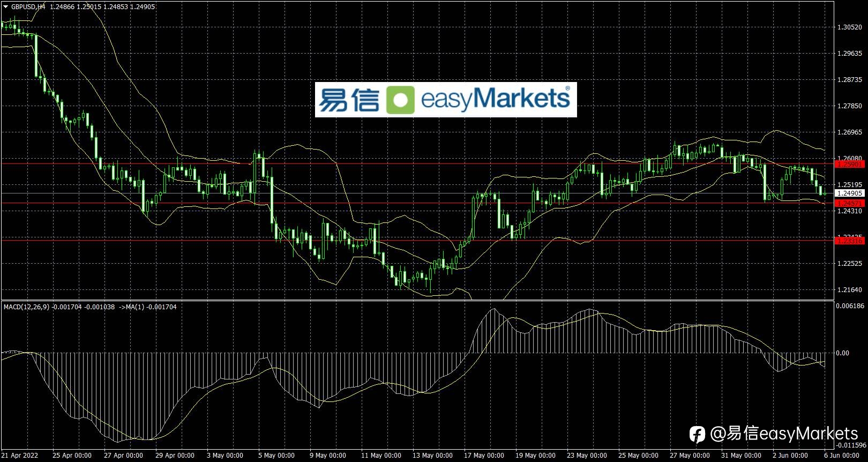
Task: Click the red 1.24571 price level tag
Action: [x=850, y=203]
